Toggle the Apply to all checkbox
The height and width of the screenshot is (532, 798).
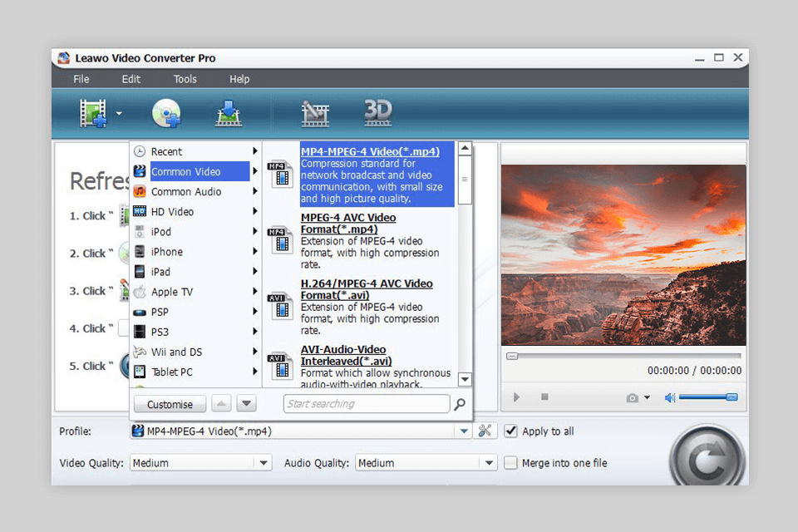(511, 431)
